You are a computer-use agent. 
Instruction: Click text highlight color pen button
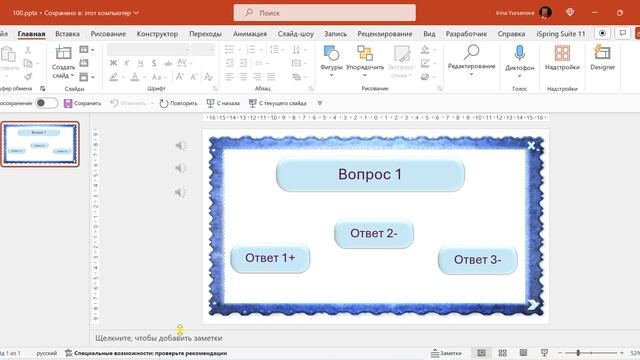(x=113, y=76)
